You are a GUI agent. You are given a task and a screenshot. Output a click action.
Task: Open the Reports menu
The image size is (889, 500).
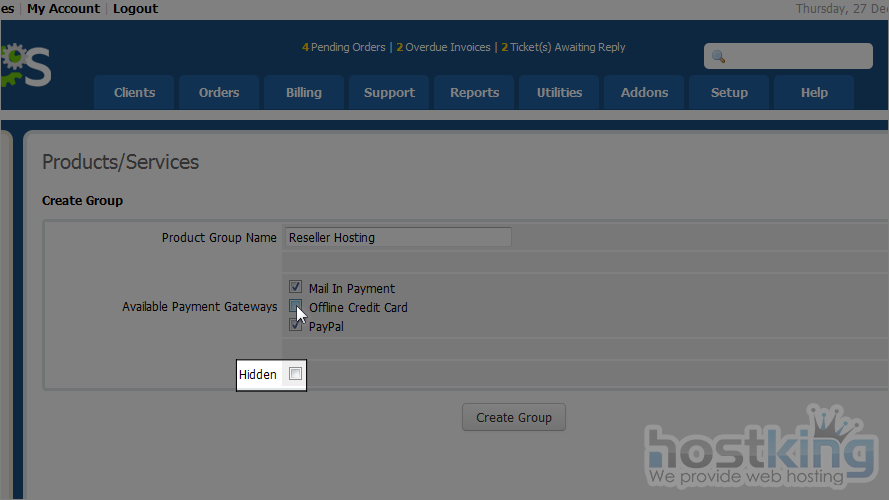[474, 92]
